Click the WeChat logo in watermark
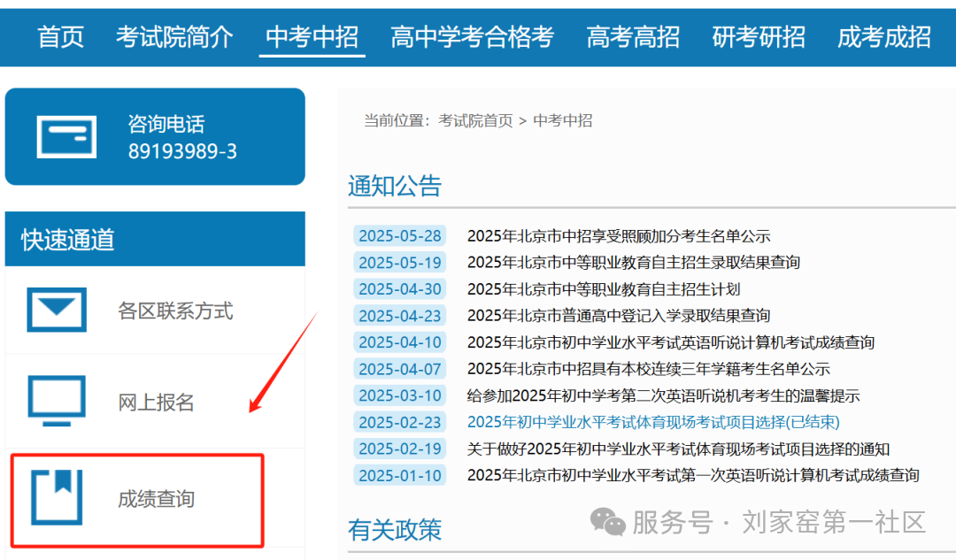956x560 pixels. click(x=607, y=522)
